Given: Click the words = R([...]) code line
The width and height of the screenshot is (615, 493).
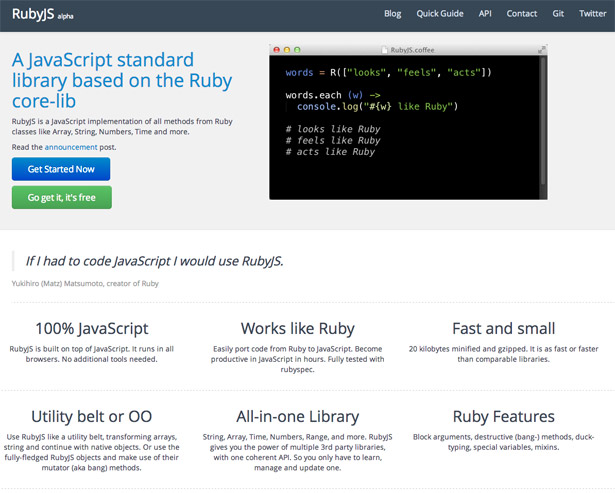Looking at the screenshot, I should pos(388,73).
